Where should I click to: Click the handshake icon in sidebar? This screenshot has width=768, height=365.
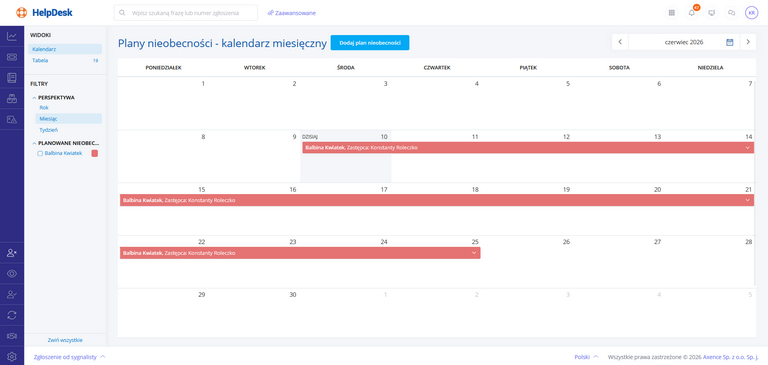pos(12,336)
